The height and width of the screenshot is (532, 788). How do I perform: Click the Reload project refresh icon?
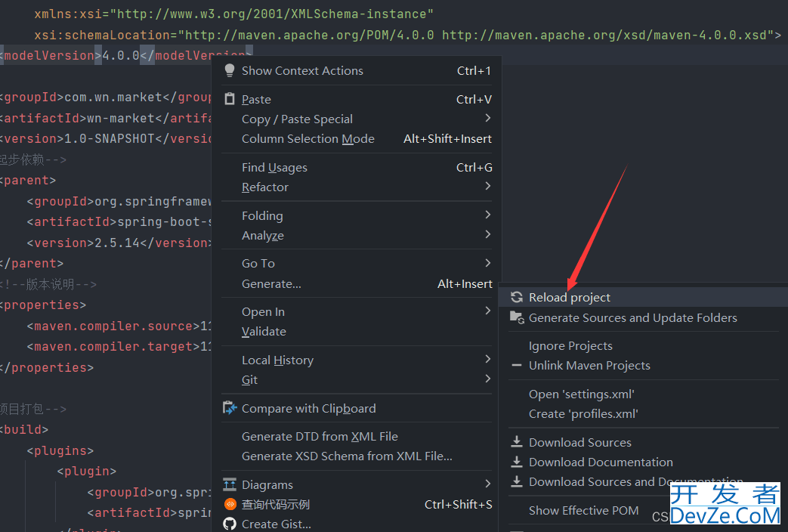pyautogui.click(x=517, y=297)
